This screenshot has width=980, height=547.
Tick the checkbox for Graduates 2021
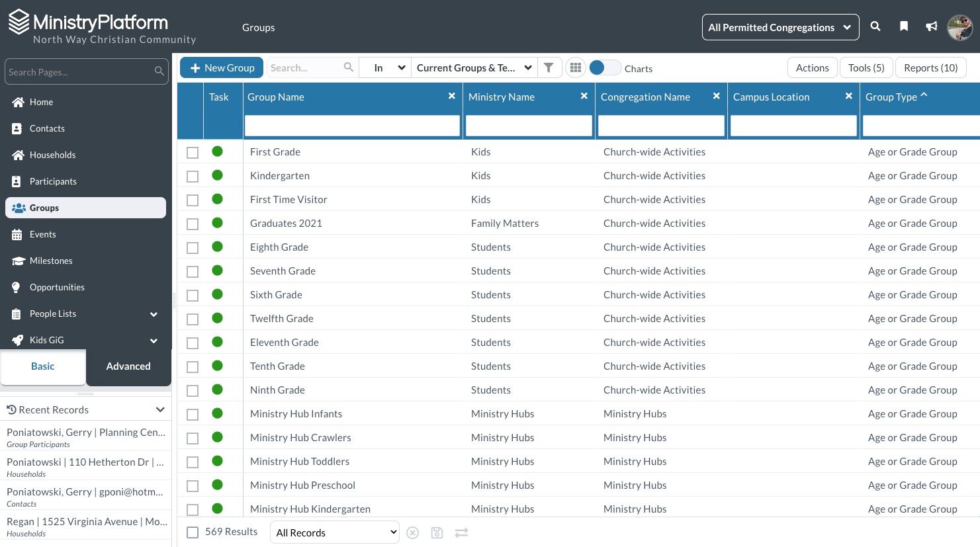click(193, 224)
